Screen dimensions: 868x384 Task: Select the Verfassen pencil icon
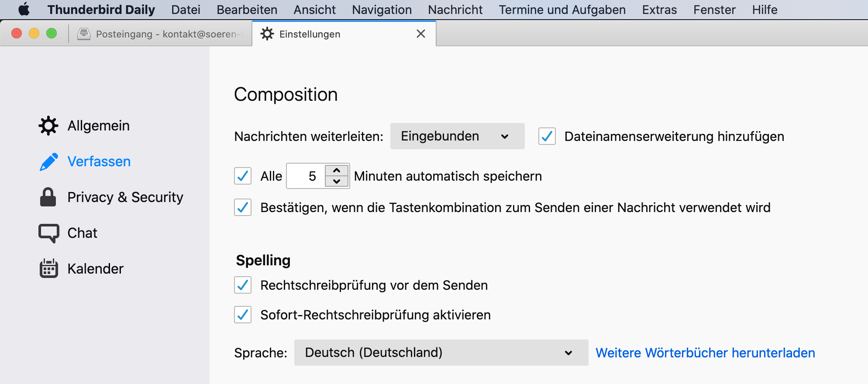(x=48, y=161)
